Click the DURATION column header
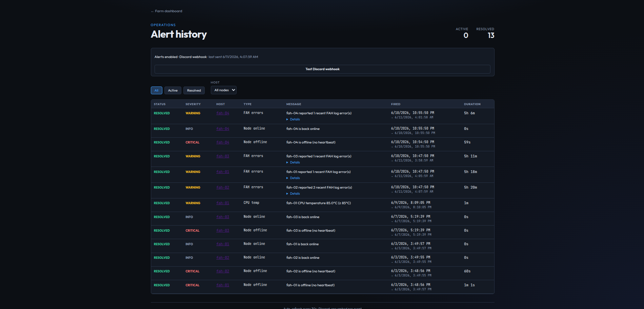This screenshot has height=309, width=644. (472, 104)
